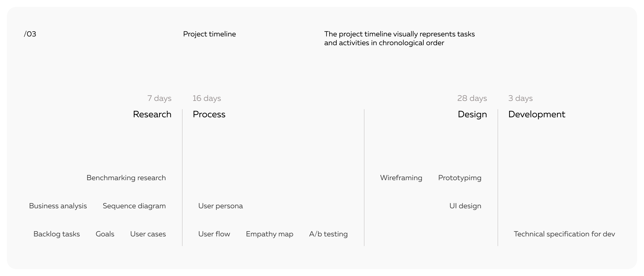This screenshot has width=644, height=276.
Task: Click the 28 days duration marker
Action: tap(472, 98)
